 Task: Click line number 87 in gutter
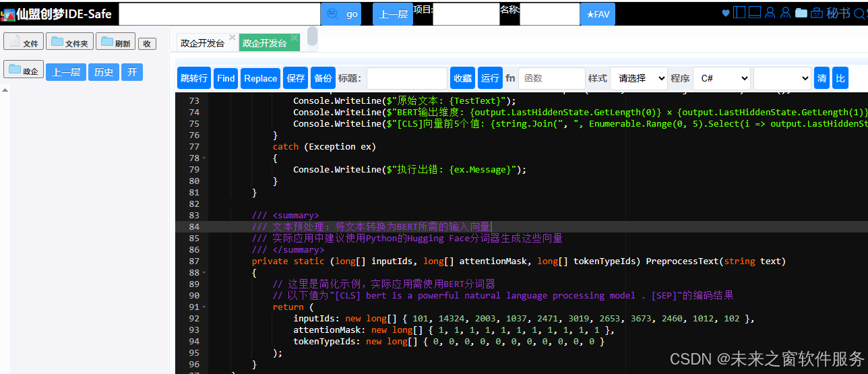194,261
